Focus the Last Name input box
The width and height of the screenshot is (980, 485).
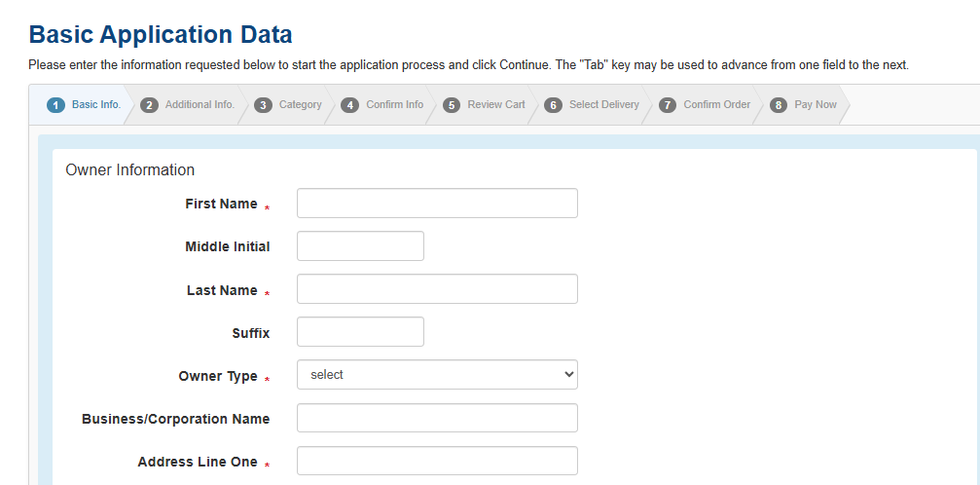(x=437, y=289)
